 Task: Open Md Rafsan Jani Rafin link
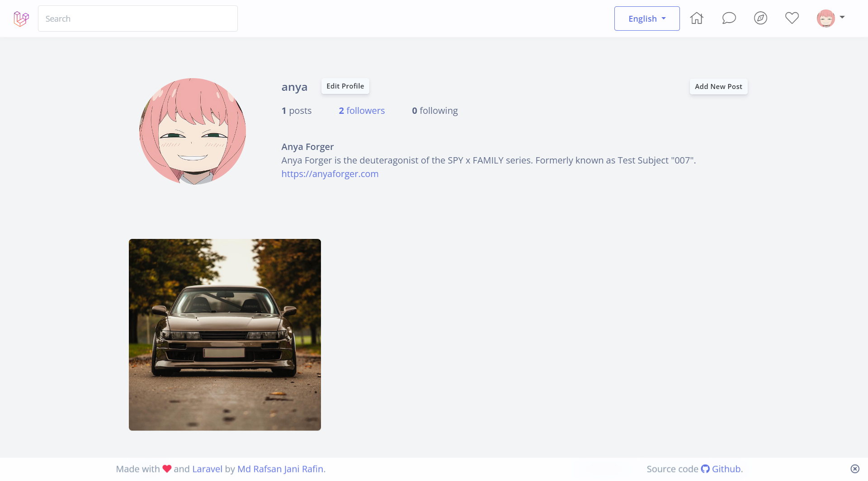pos(280,469)
